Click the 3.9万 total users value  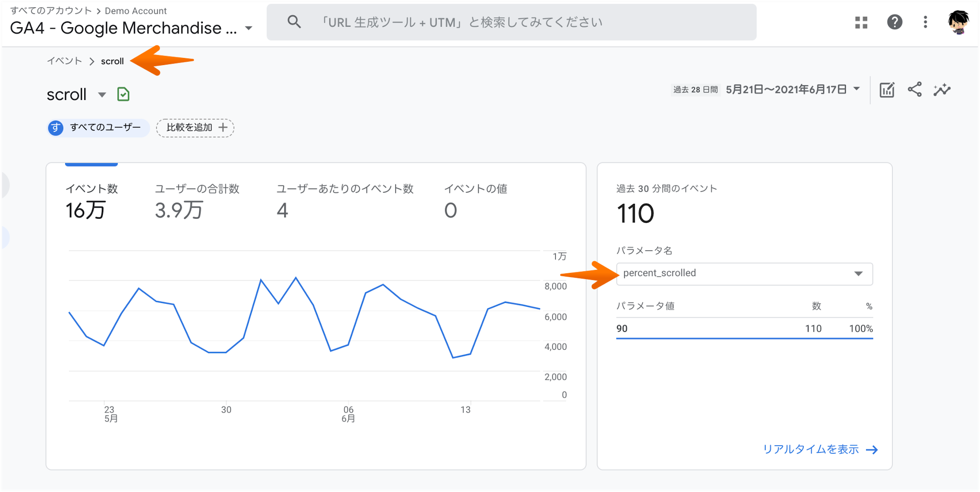pyautogui.click(x=179, y=211)
